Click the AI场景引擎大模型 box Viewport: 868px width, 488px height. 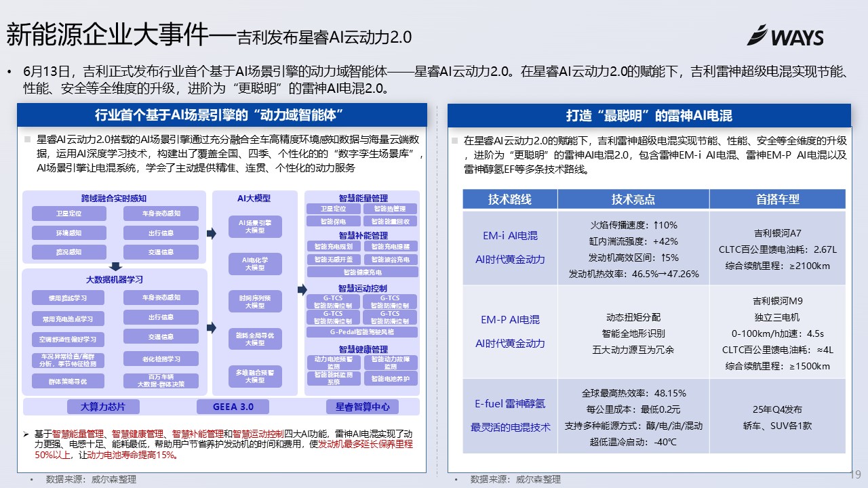pyautogui.click(x=255, y=226)
